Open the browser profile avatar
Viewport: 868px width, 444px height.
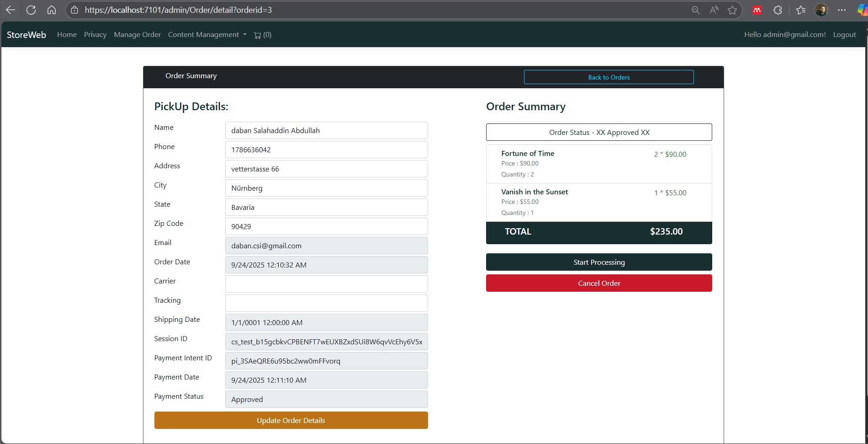click(821, 10)
